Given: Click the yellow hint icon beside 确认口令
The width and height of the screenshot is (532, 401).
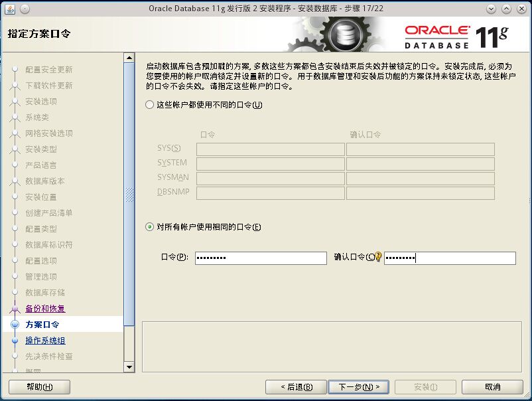Looking at the screenshot, I should pos(379,257).
